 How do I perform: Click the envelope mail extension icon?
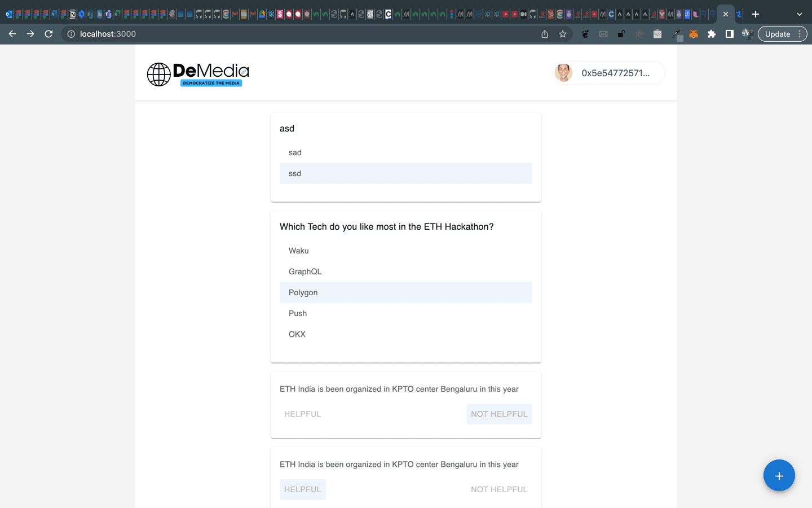(x=603, y=34)
